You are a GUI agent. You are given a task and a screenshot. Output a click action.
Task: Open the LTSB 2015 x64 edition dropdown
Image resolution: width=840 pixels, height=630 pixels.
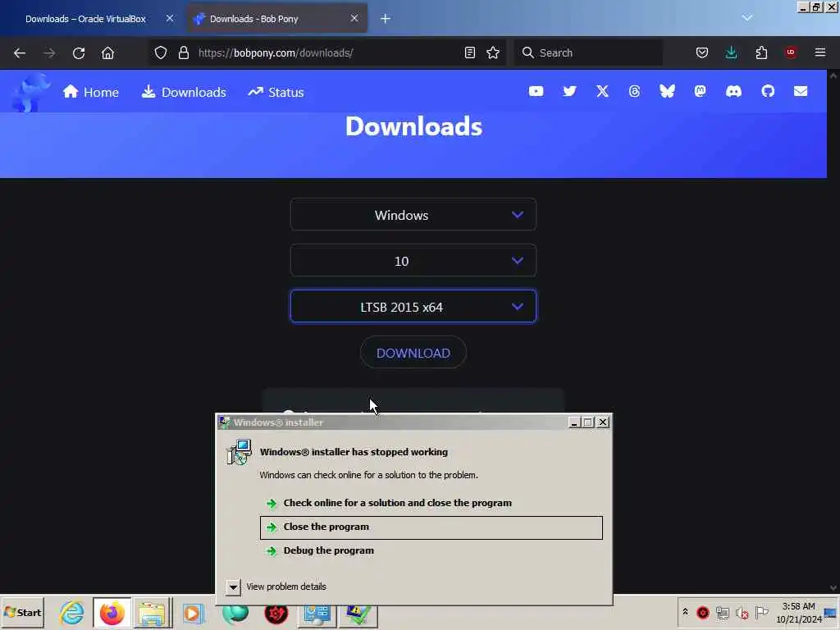coord(413,307)
